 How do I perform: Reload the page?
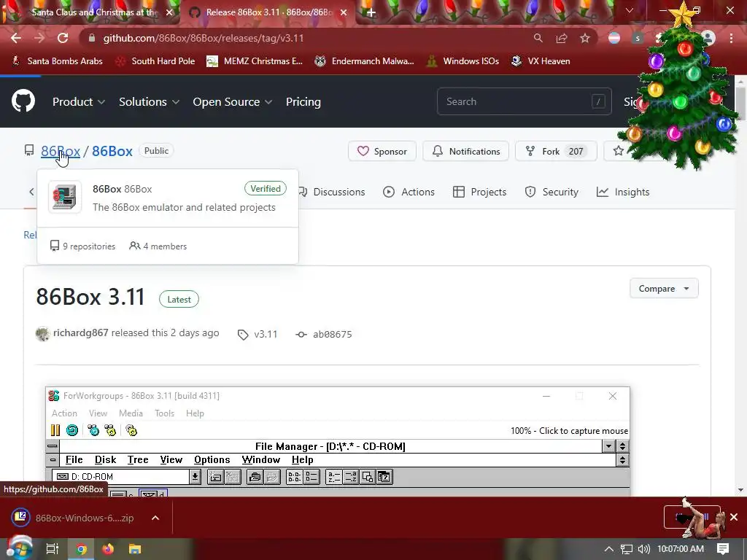(63, 38)
